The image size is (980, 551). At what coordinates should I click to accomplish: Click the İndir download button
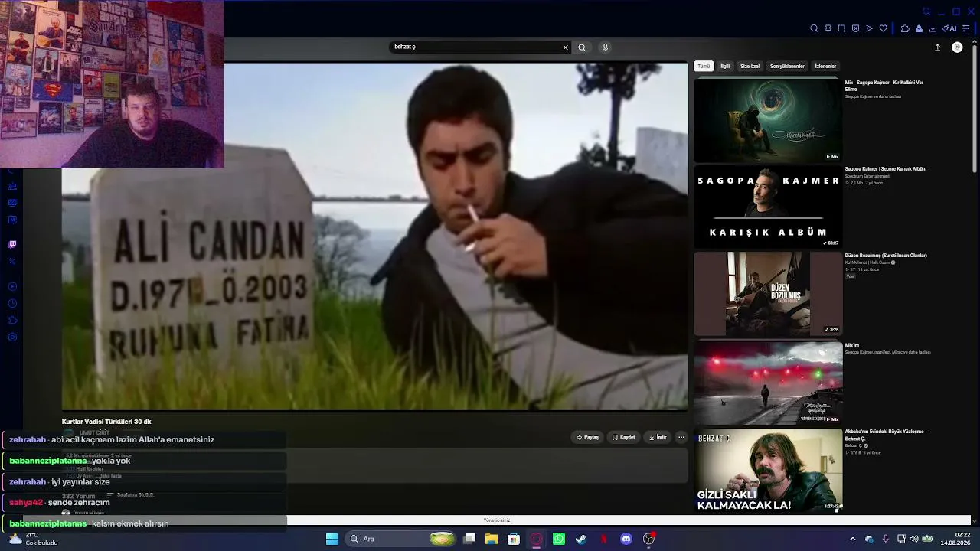[658, 438]
